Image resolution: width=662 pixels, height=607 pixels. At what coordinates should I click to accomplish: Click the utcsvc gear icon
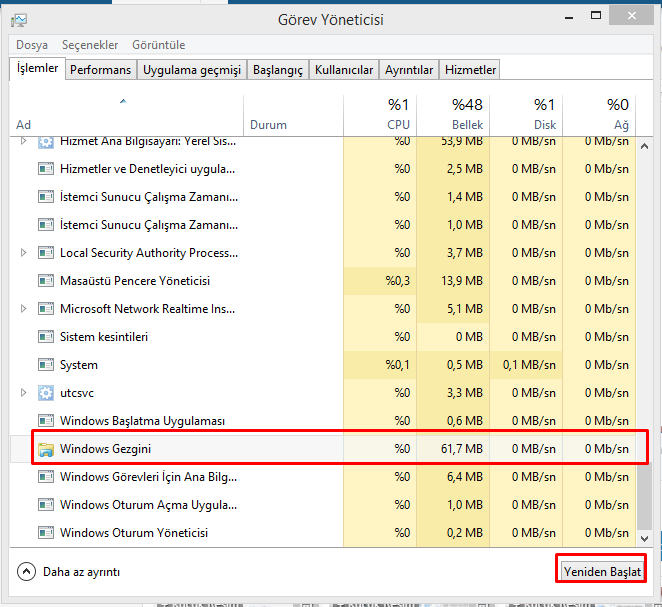46,393
